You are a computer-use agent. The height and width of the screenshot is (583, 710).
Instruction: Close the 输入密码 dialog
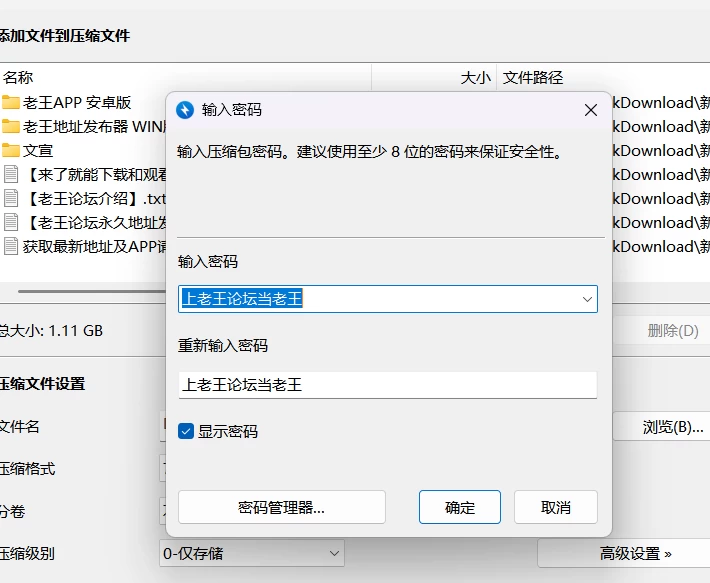point(590,110)
